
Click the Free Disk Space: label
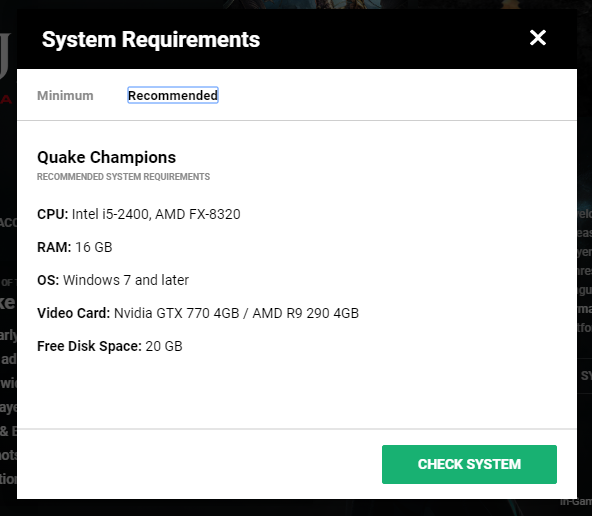(89, 346)
